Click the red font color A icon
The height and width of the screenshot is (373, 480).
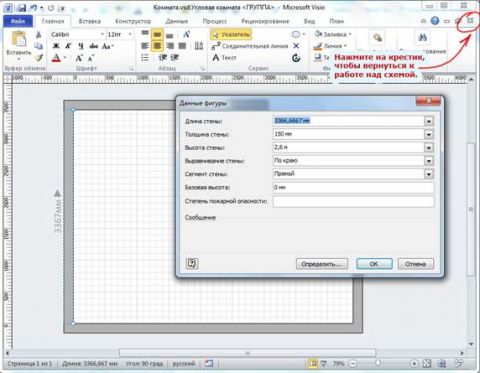pos(56,58)
